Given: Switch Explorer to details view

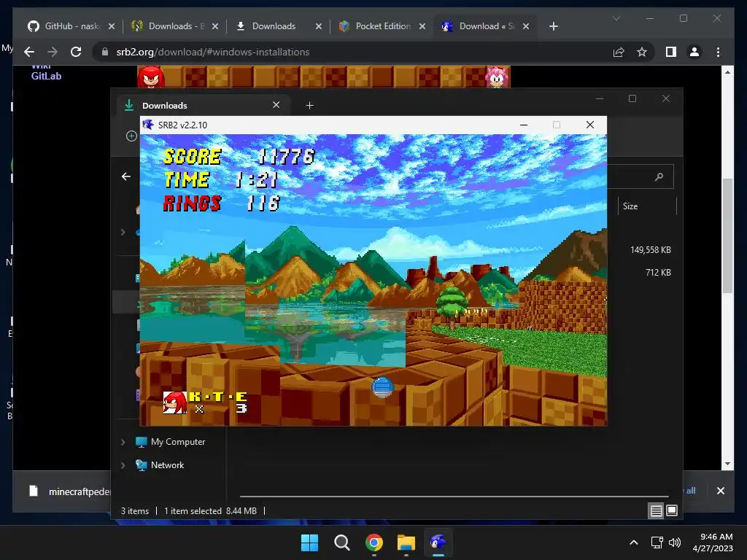Looking at the screenshot, I should 656,511.
